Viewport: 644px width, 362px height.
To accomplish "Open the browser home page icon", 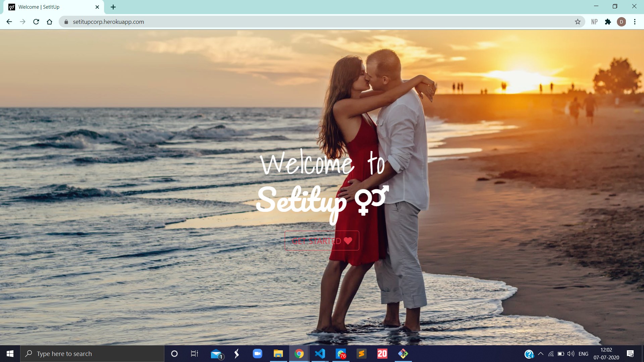I will [50, 22].
